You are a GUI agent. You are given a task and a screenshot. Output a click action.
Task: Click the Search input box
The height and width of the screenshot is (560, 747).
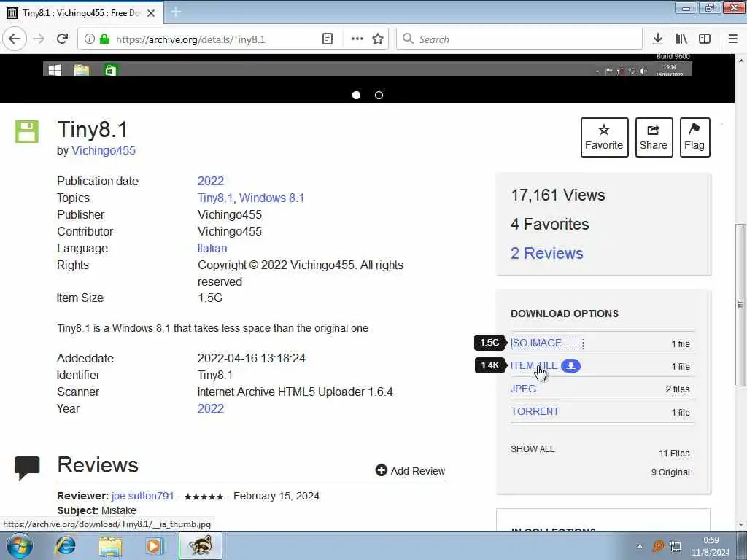(519, 39)
